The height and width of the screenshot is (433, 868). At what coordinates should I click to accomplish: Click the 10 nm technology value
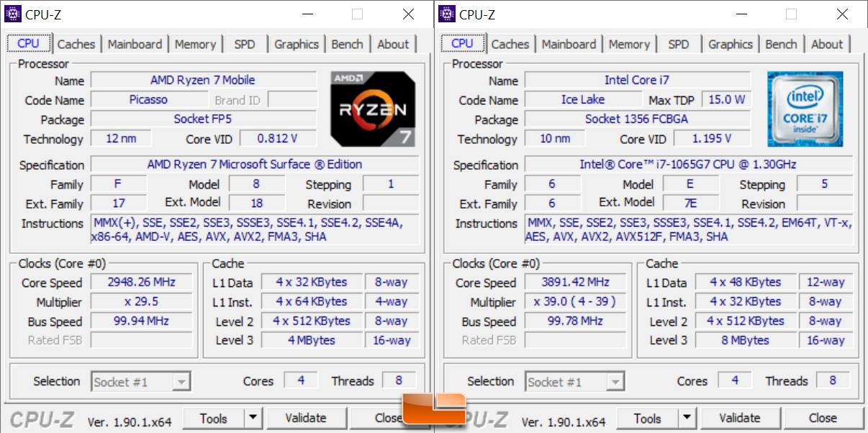[555, 138]
